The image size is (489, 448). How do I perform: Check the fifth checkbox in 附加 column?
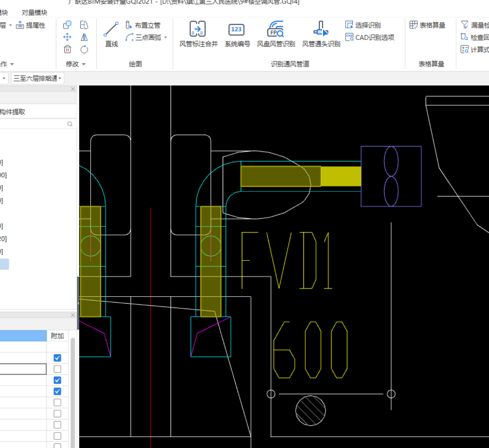(57, 402)
